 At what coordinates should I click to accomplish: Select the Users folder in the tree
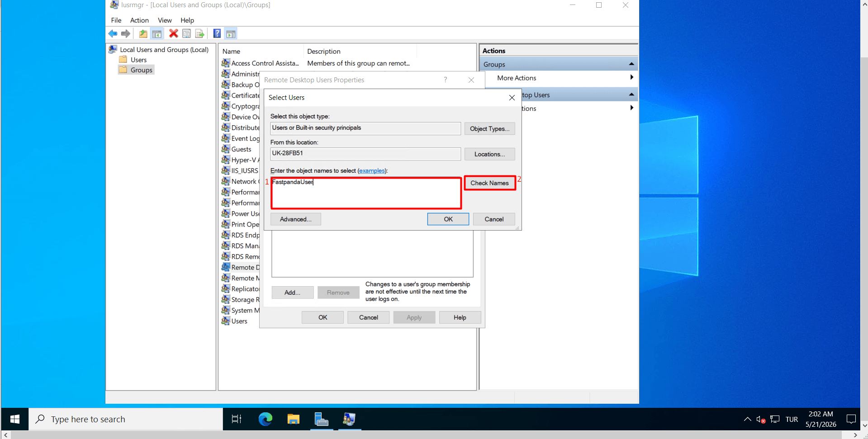138,60
